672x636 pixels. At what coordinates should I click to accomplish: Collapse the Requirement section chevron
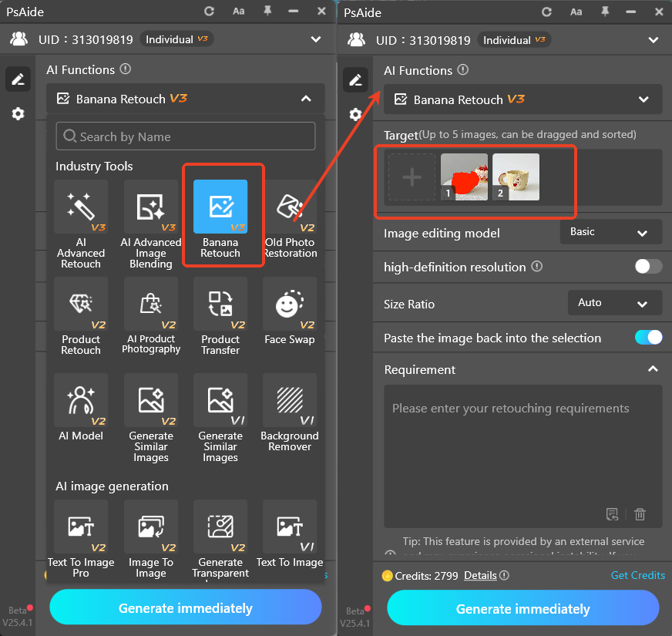(653, 370)
